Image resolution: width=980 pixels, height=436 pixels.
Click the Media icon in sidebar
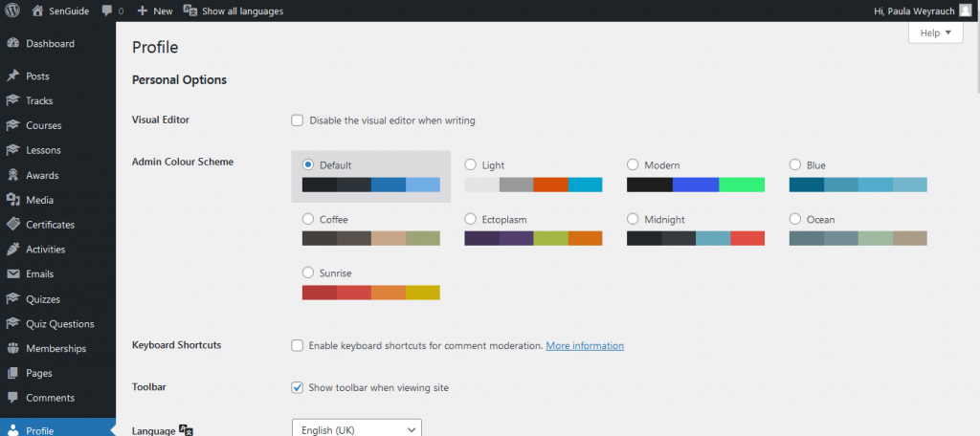[12, 200]
